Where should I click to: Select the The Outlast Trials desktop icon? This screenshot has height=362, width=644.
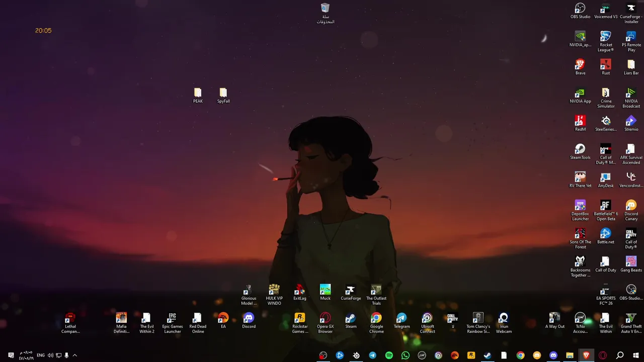click(x=376, y=295)
